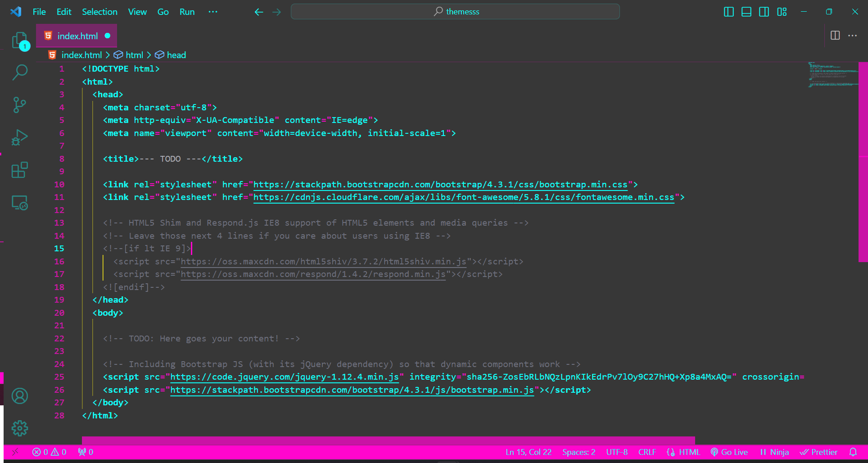This screenshot has width=868, height=463.
Task: Open the Search view
Action: (20, 72)
